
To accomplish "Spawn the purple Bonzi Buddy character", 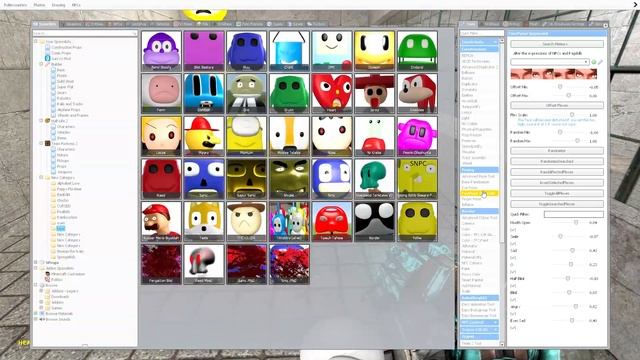I will point(161,51).
